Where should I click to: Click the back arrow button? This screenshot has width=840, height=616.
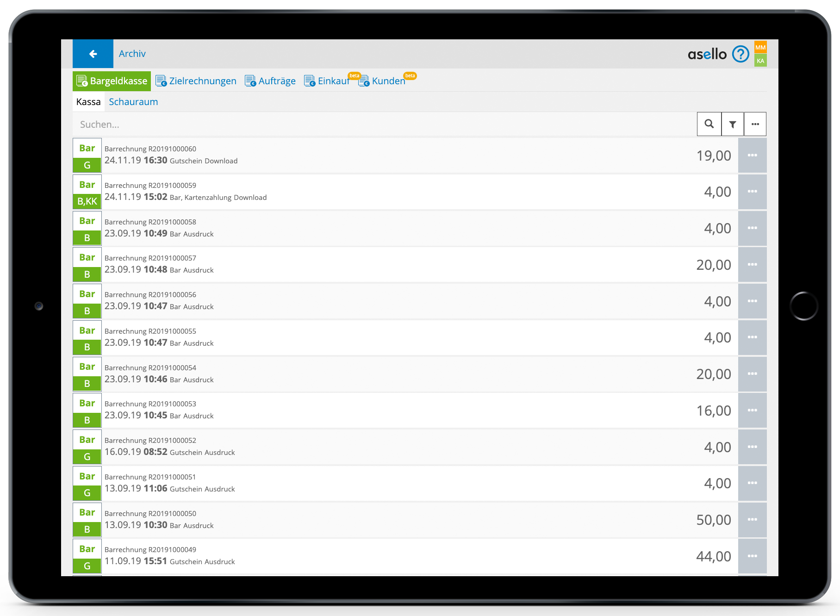[93, 54]
